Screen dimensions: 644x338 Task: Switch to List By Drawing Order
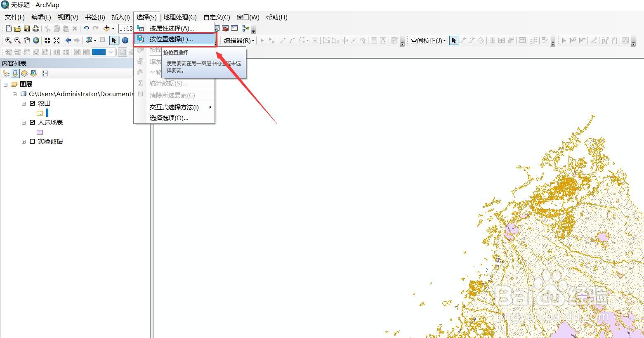coord(6,73)
